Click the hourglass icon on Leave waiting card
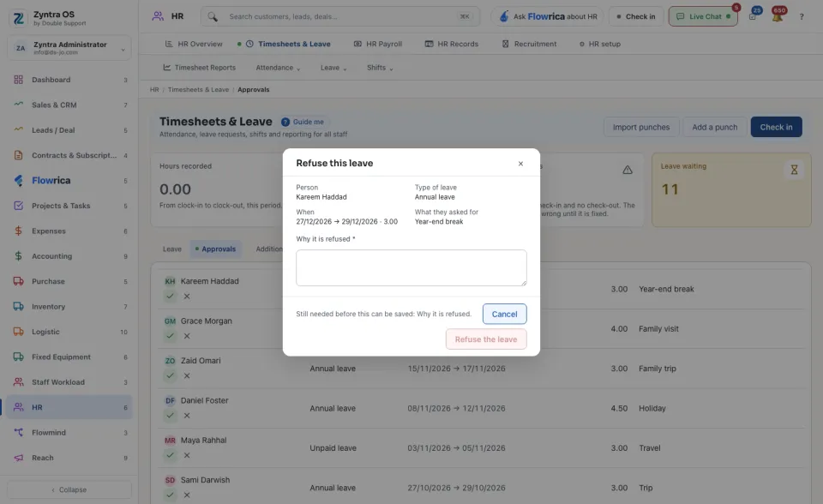The image size is (823, 504). [x=794, y=170]
